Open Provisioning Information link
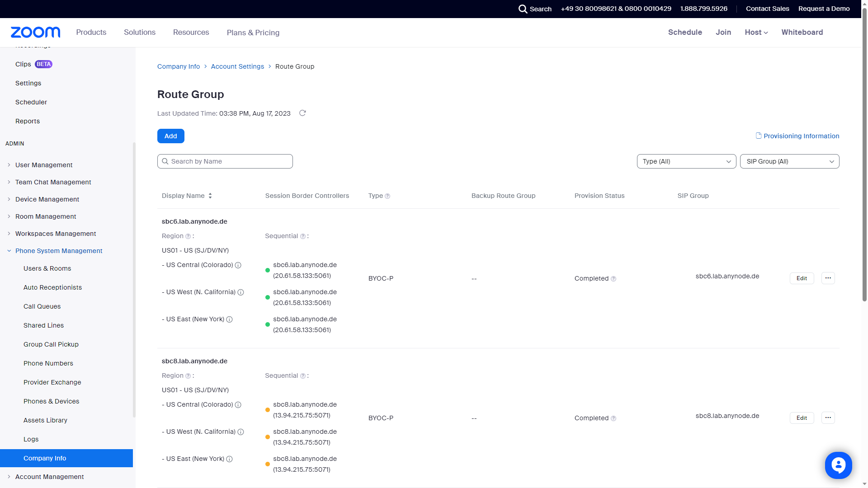868x488 pixels. click(x=797, y=136)
